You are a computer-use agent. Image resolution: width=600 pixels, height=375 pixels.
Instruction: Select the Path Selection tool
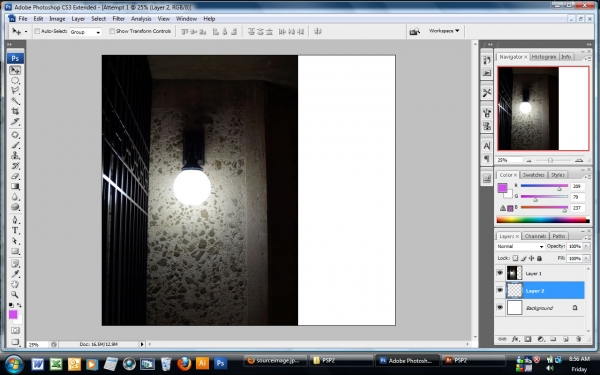[x=15, y=241]
